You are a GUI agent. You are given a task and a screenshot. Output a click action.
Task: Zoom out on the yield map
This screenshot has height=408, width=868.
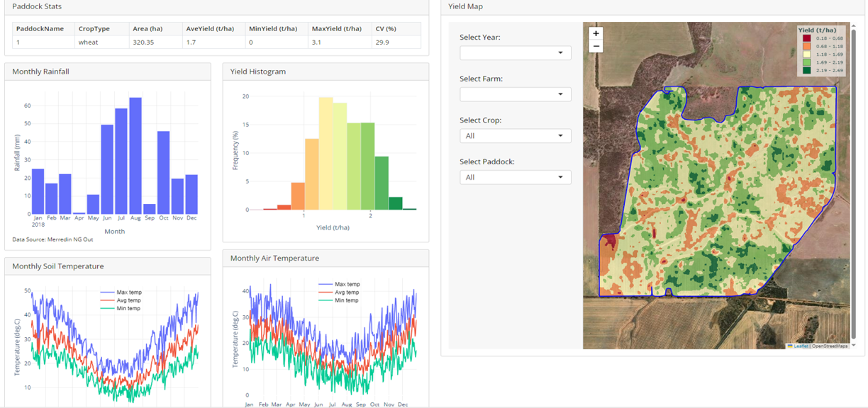point(596,46)
